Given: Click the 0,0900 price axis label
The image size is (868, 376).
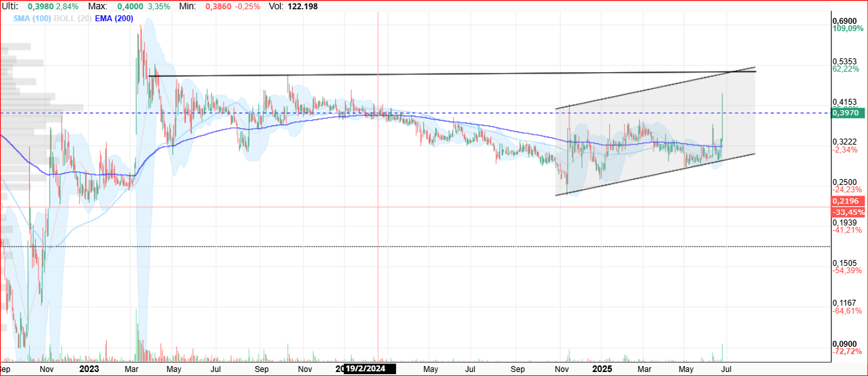Looking at the screenshot, I should [x=845, y=344].
